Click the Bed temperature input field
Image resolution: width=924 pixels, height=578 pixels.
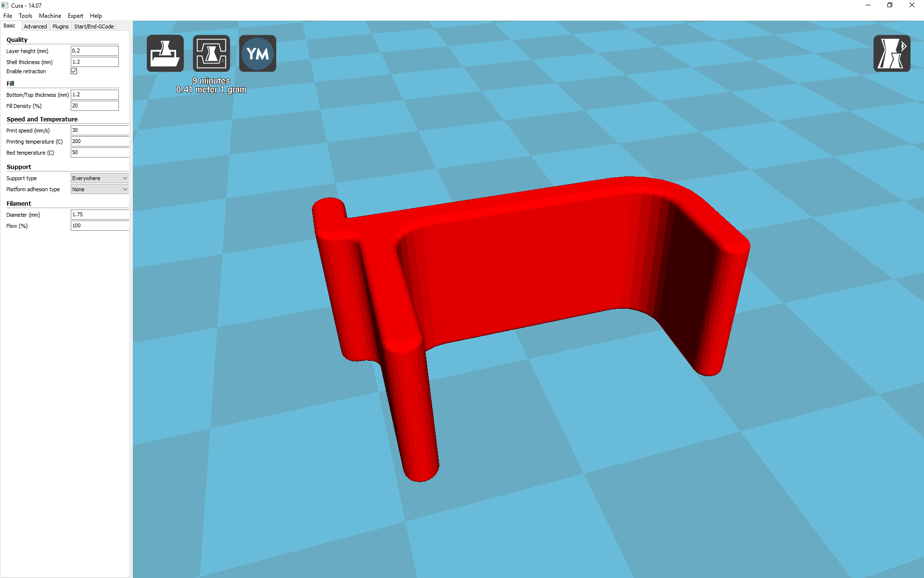[100, 152]
